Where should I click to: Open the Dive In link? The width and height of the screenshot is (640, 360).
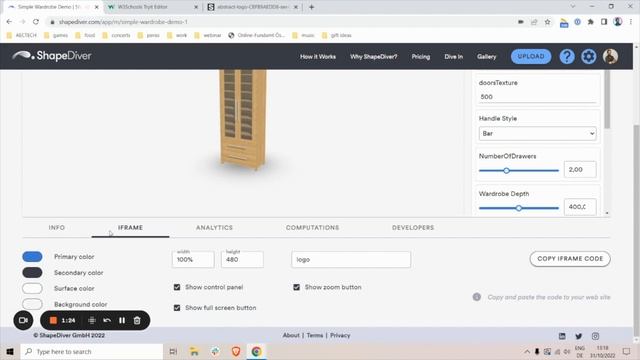[x=453, y=57]
